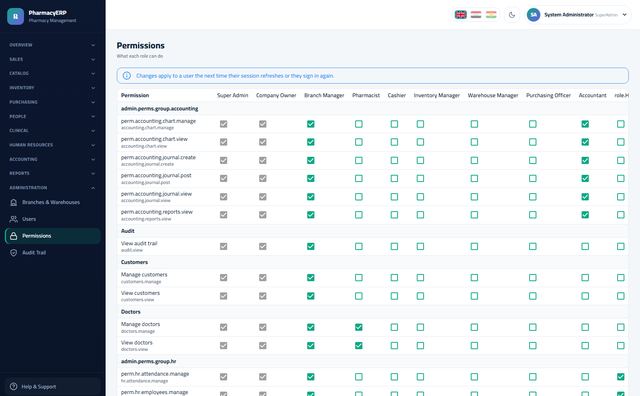This screenshot has width=640, height=396.
Task: Click the perm.accounting.reports.view row label
Action: pos(157,212)
